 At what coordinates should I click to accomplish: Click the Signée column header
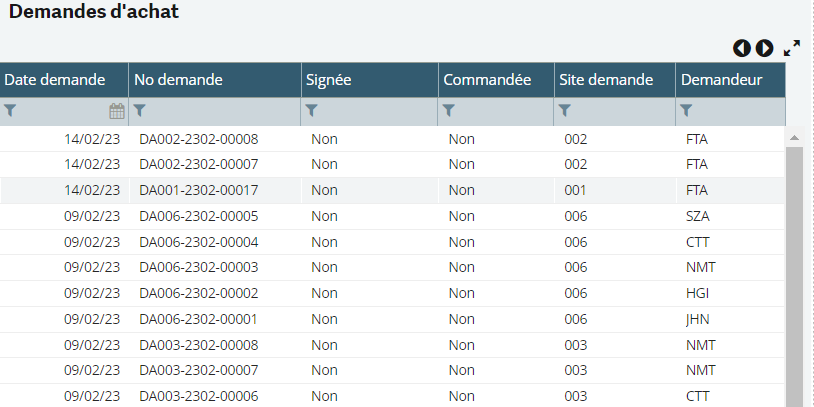click(x=329, y=80)
